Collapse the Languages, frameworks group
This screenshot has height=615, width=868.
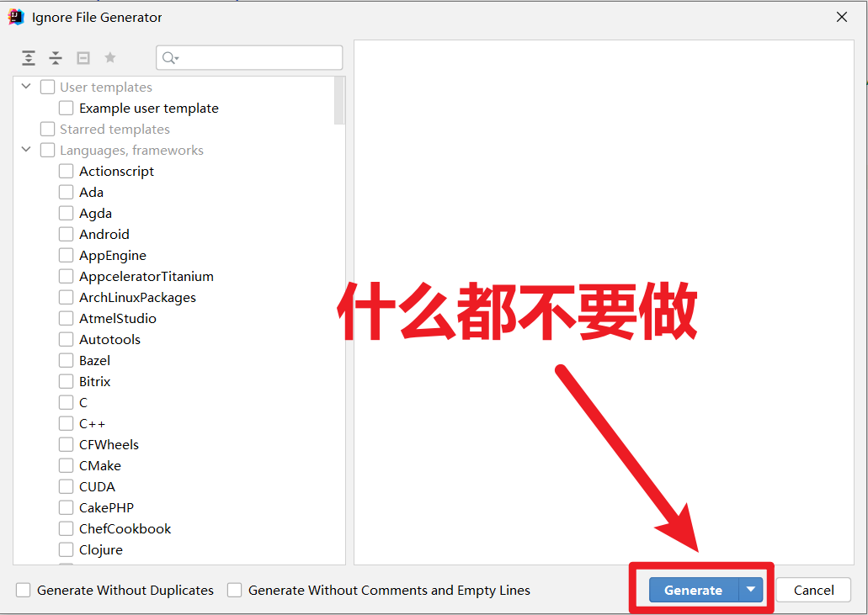[26, 149]
